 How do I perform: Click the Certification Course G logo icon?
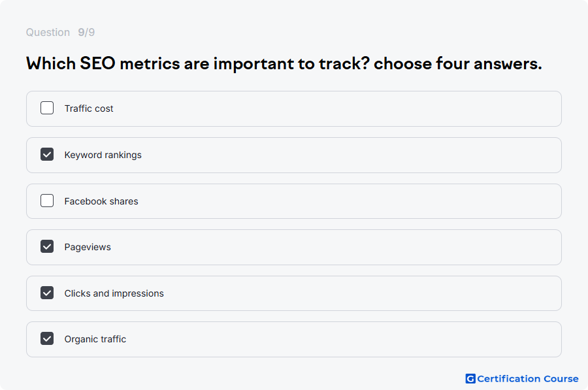coord(470,379)
